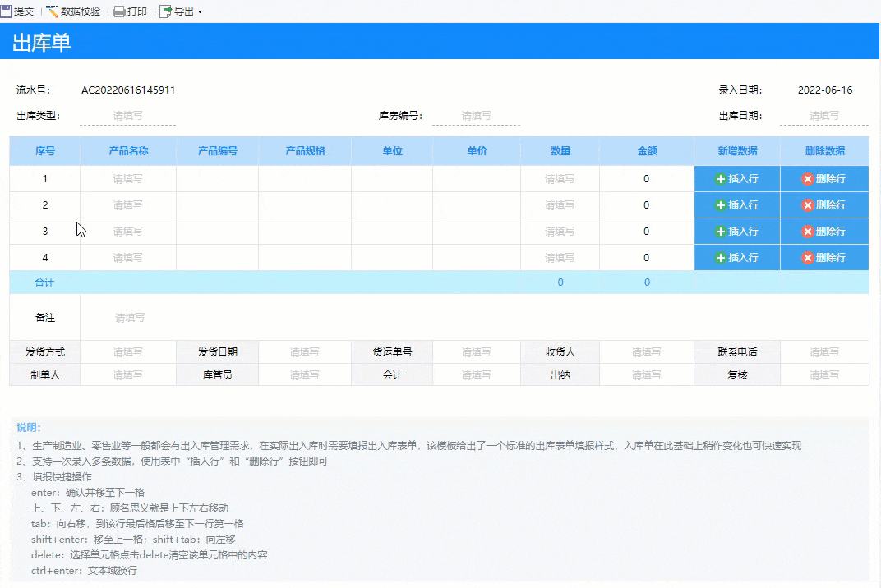
Task: Select product name cell in row 4
Action: (128, 258)
